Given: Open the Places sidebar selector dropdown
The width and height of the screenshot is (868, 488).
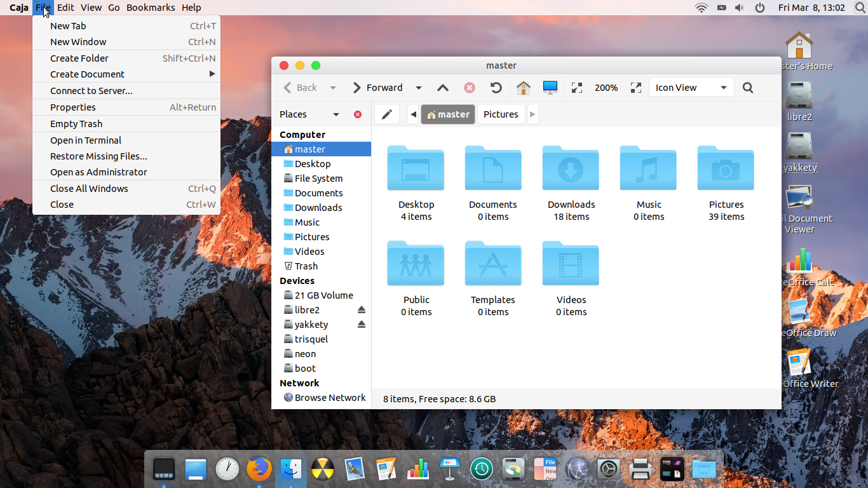Looking at the screenshot, I should pos(337,114).
